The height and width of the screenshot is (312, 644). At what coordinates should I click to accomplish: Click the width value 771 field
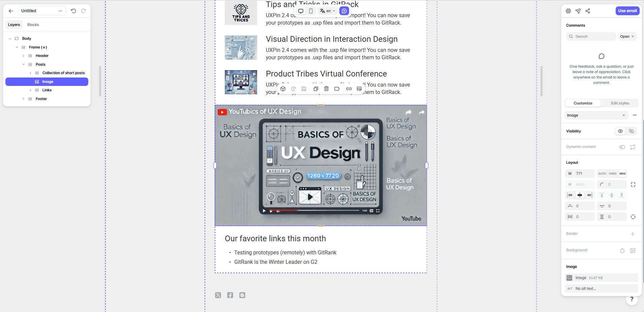[580, 174]
